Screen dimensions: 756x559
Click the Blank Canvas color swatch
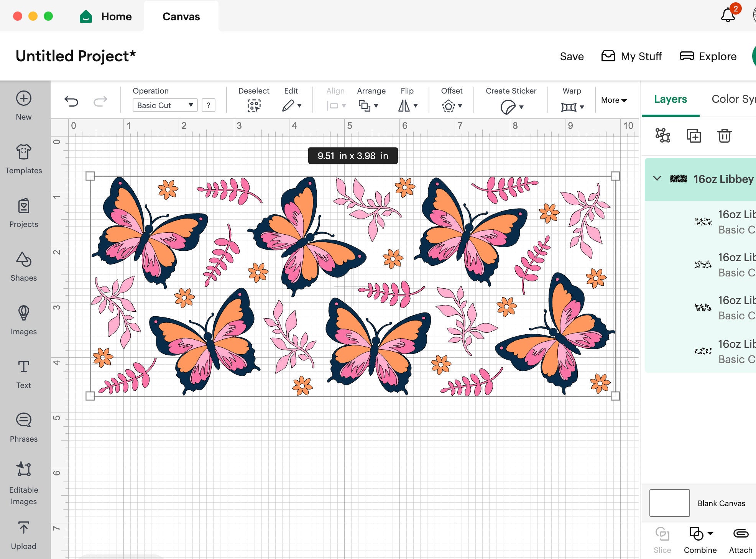point(669,503)
